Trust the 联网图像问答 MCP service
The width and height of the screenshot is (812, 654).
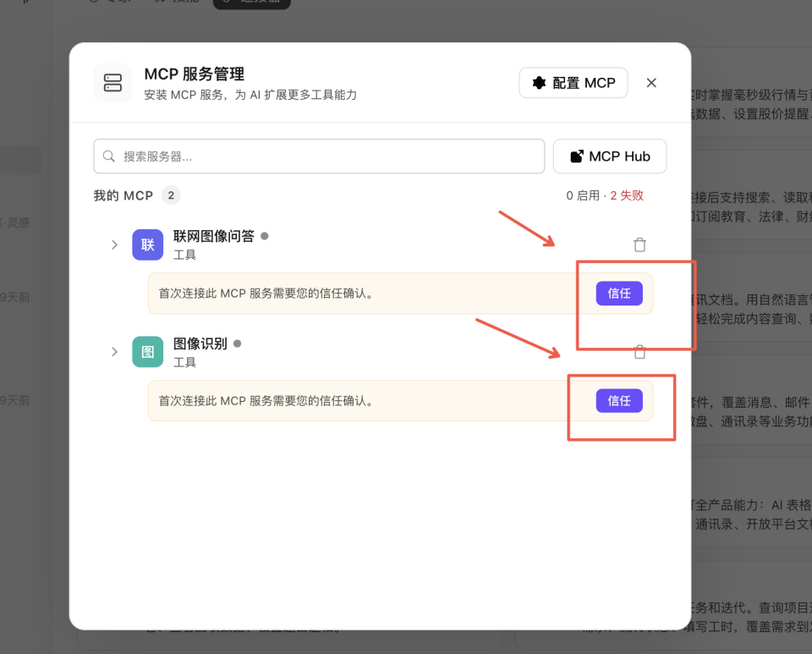click(x=619, y=293)
